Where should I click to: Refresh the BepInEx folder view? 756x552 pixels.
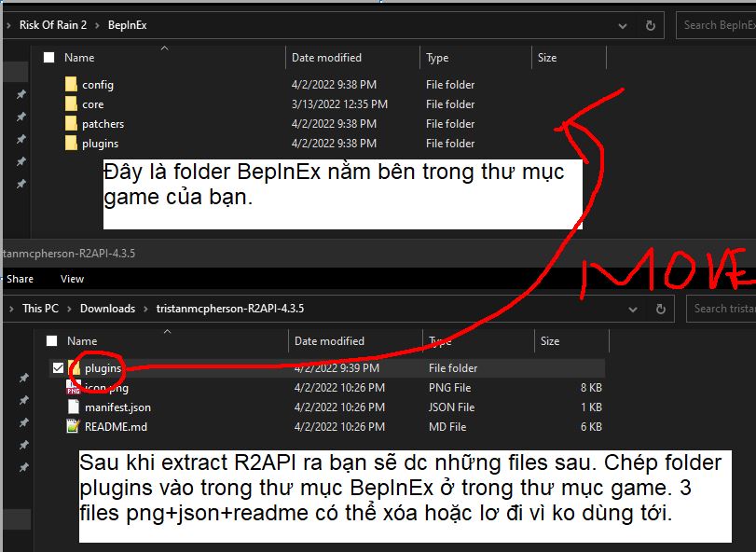click(650, 25)
